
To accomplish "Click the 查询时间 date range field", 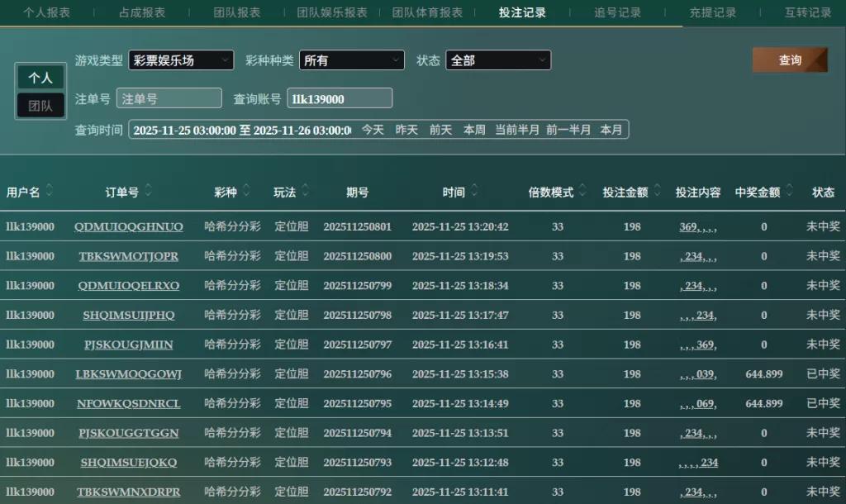I will click(241, 130).
